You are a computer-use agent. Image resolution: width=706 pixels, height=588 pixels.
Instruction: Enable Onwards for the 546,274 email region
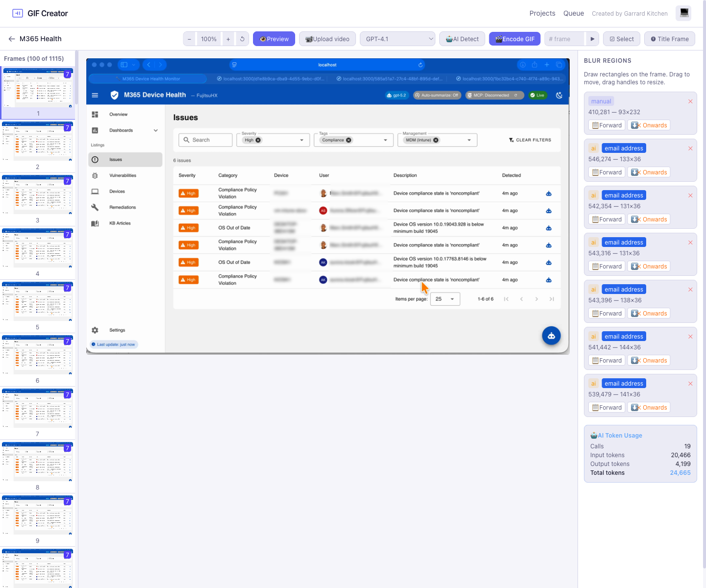(649, 172)
